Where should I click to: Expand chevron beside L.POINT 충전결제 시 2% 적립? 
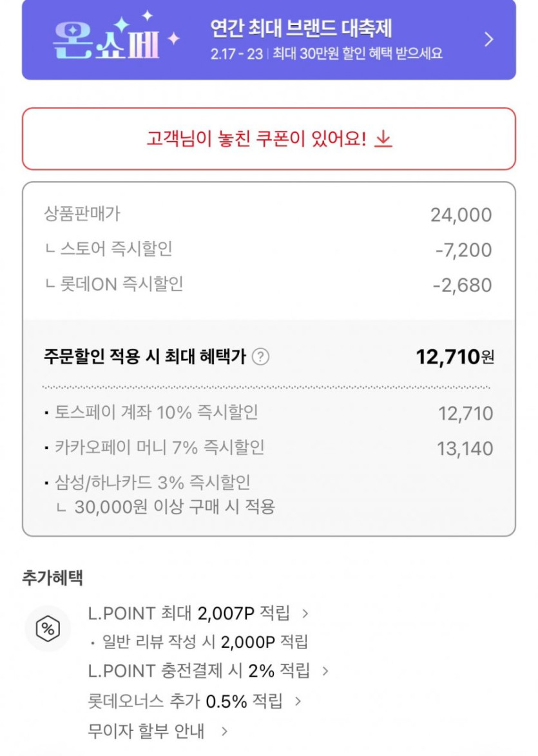(x=325, y=671)
